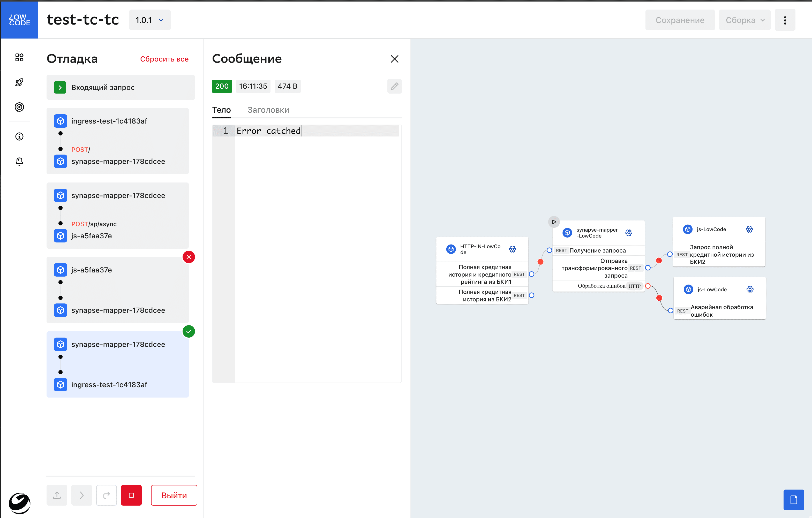Click the red breakpoint dot near Обработка ошибок
Screen dimensions: 812x518
click(659, 298)
